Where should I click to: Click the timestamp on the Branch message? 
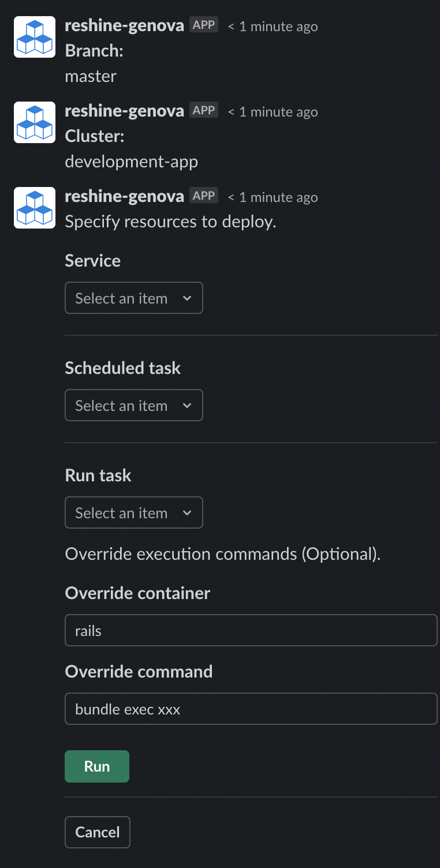[272, 26]
